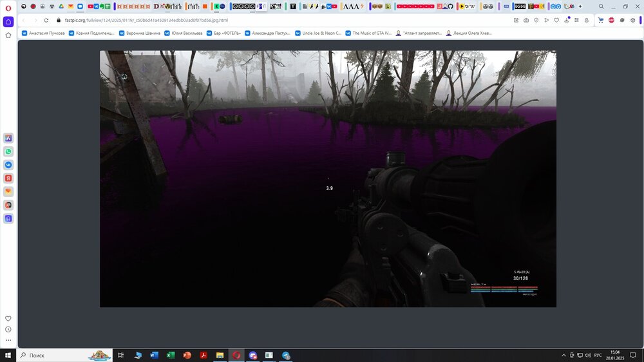Open the shopping cart extension

point(601,20)
